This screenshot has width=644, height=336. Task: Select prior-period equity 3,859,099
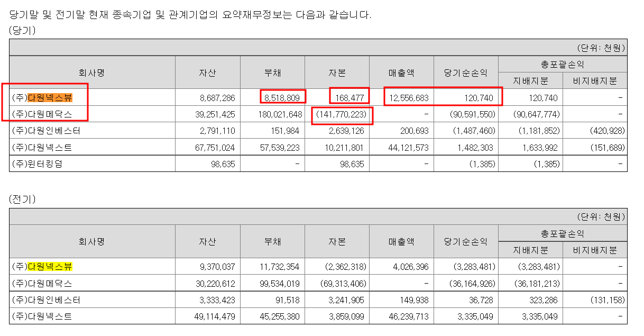[347, 317]
